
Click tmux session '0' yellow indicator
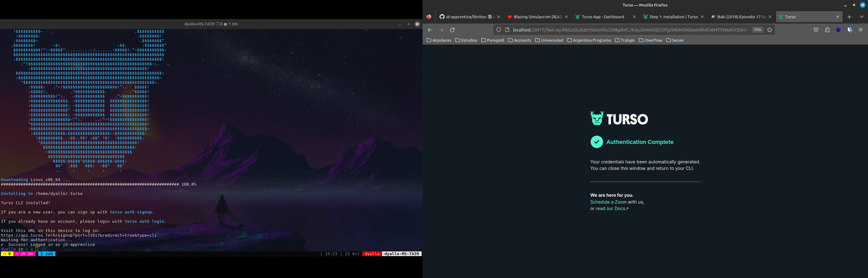click(7, 254)
